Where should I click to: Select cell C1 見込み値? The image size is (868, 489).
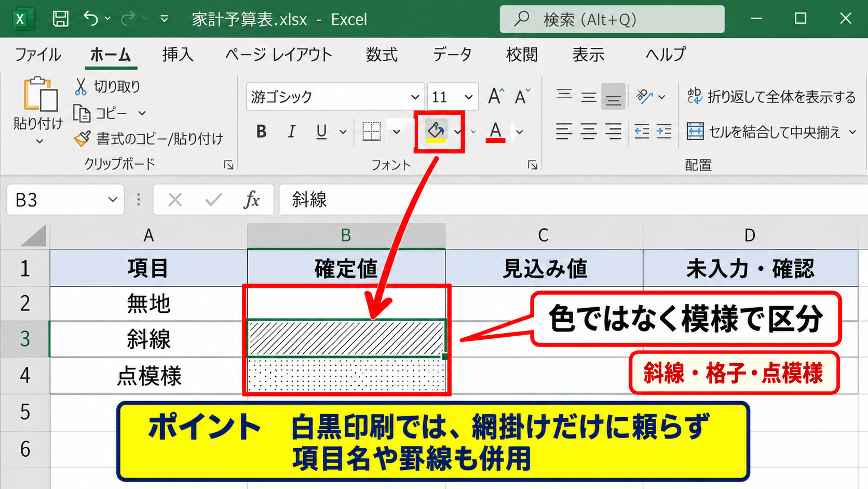point(544,268)
